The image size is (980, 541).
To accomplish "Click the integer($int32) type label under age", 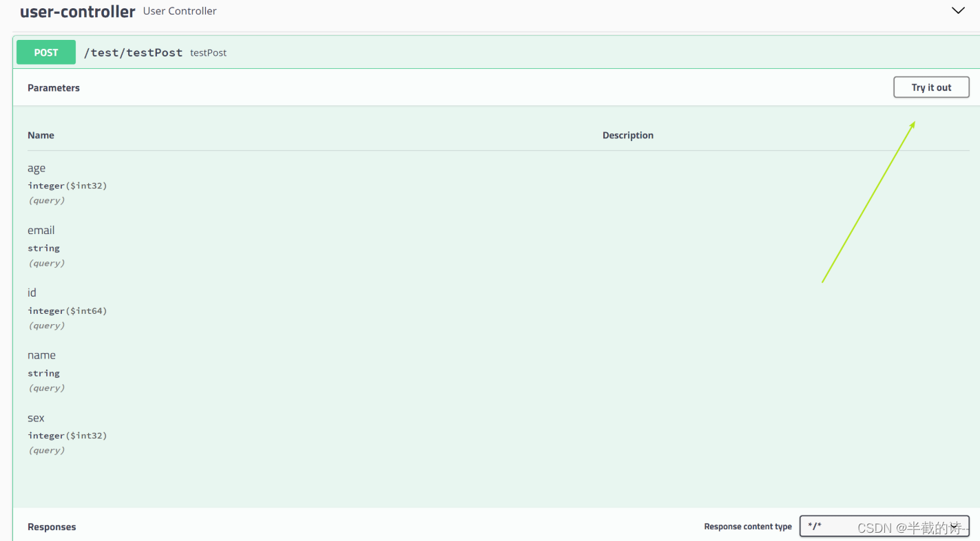I will click(x=67, y=185).
